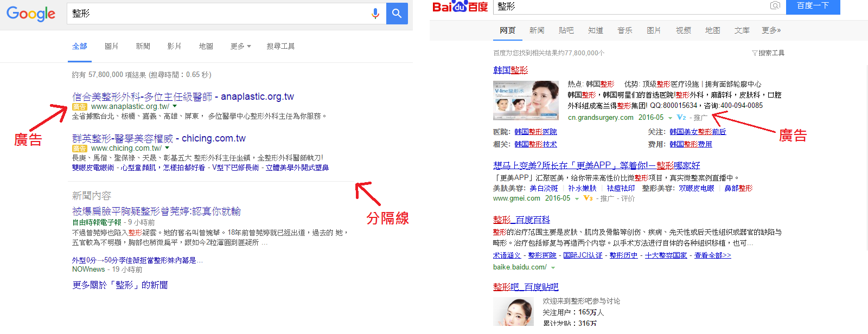Switch to Google's 圖片 tab

[x=111, y=47]
